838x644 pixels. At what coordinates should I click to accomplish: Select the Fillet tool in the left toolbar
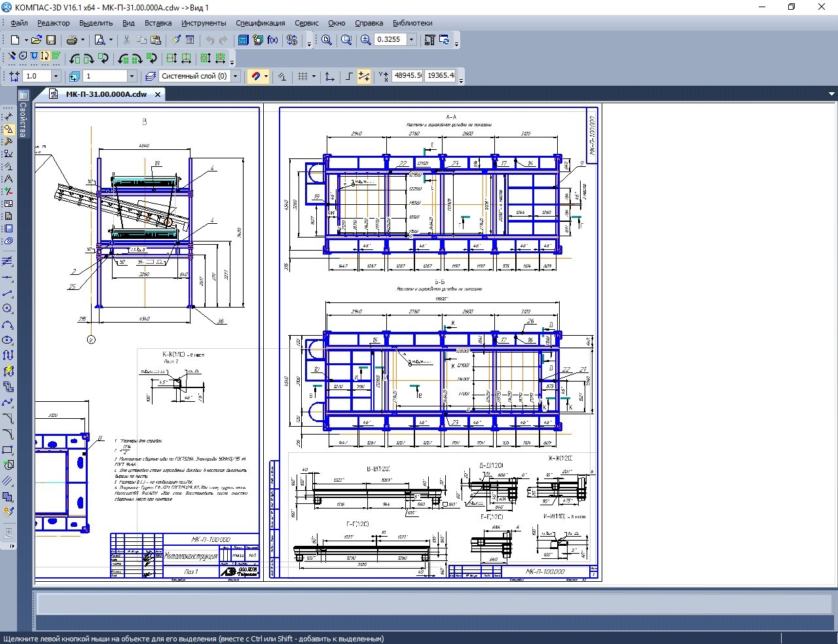tap(8, 434)
